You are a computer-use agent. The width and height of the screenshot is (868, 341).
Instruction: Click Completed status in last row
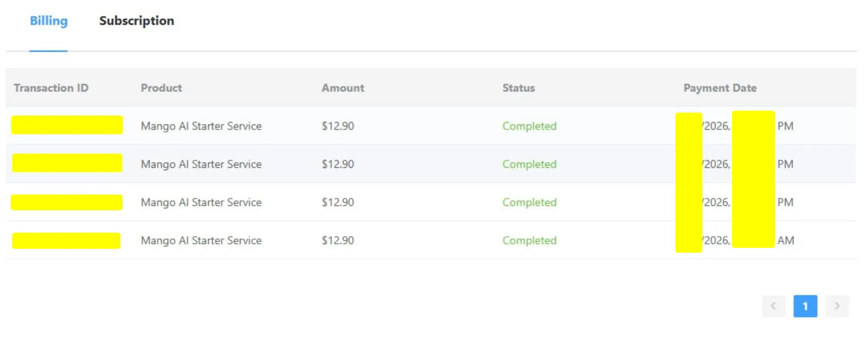click(529, 241)
